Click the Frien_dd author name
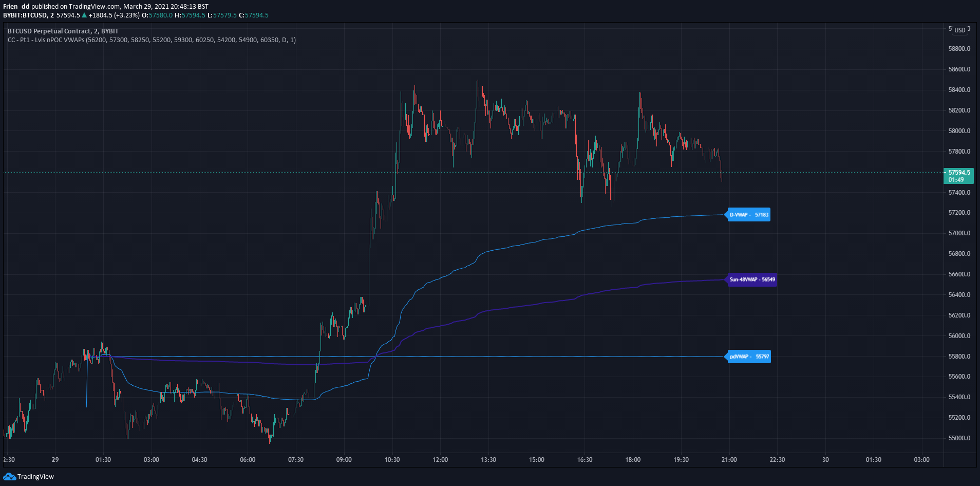Viewport: 980px width, 486px height. click(x=16, y=7)
